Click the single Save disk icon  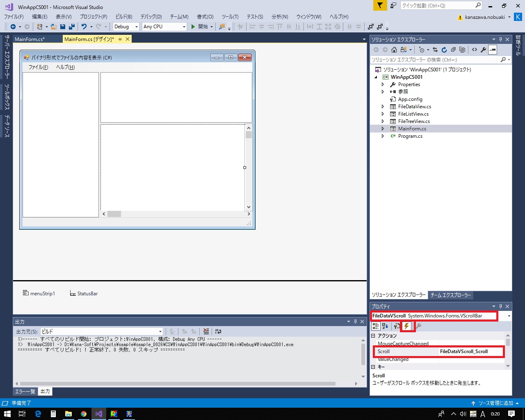[63, 27]
